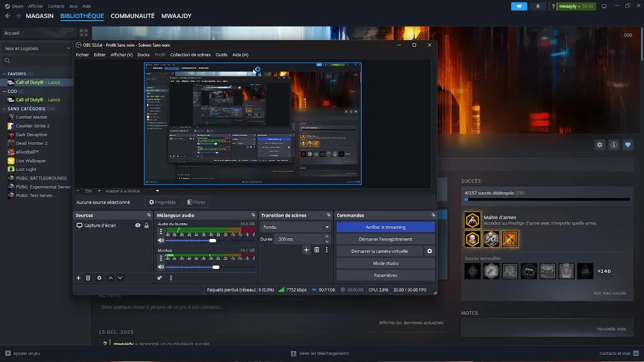644x362 pixels.
Task: Go forward with Steam forward arrow
Action: [x=19, y=16]
